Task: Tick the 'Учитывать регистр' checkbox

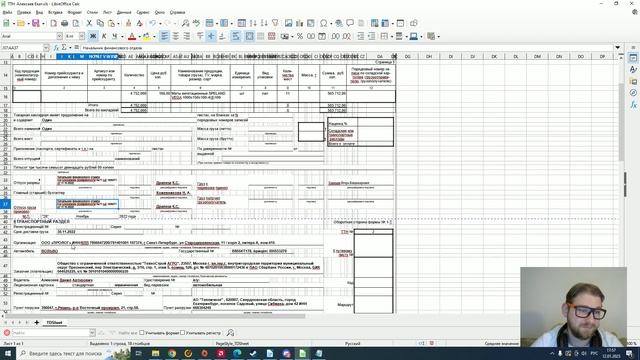Action: pos(182,333)
